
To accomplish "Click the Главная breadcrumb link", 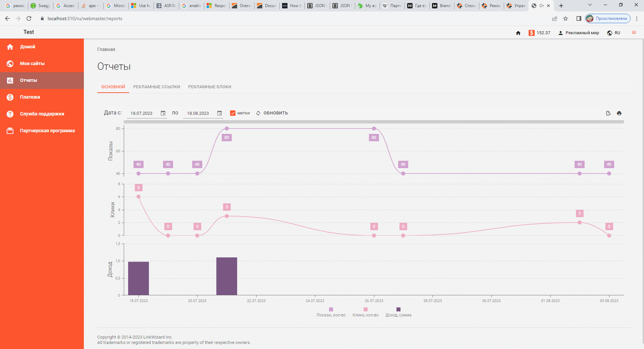I will 106,49.
